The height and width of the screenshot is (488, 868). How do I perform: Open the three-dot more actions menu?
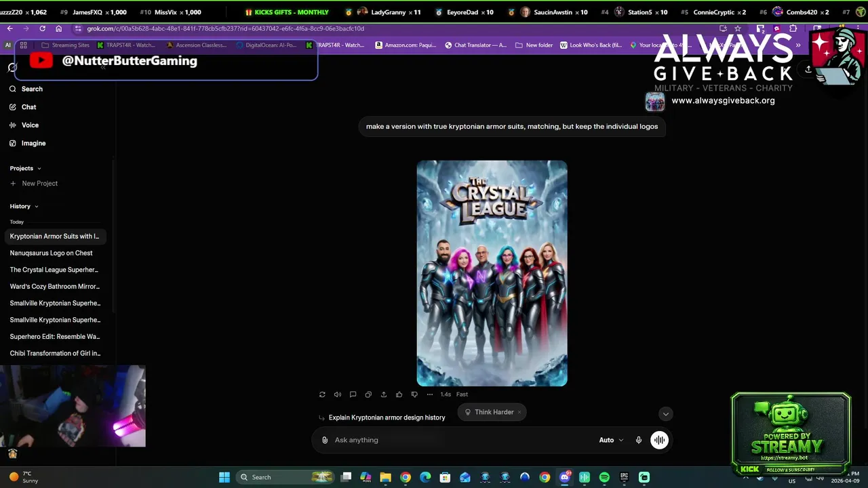[430, 394]
